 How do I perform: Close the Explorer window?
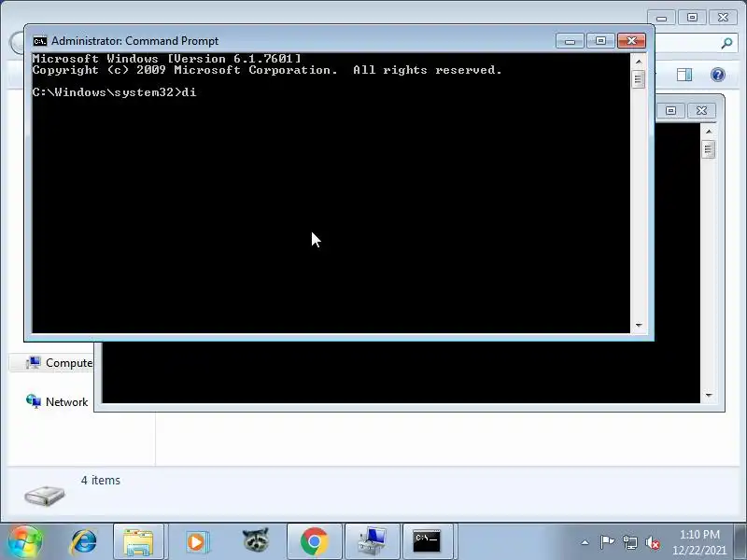[723, 18]
